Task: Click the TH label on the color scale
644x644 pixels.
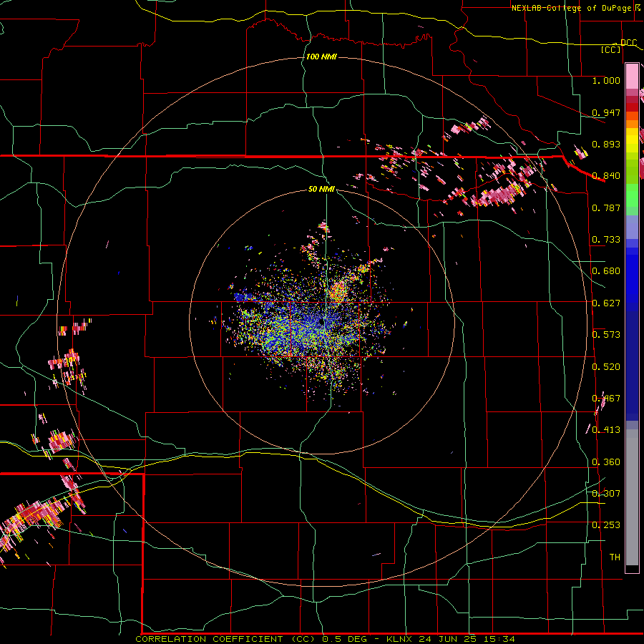Action: tap(615, 557)
